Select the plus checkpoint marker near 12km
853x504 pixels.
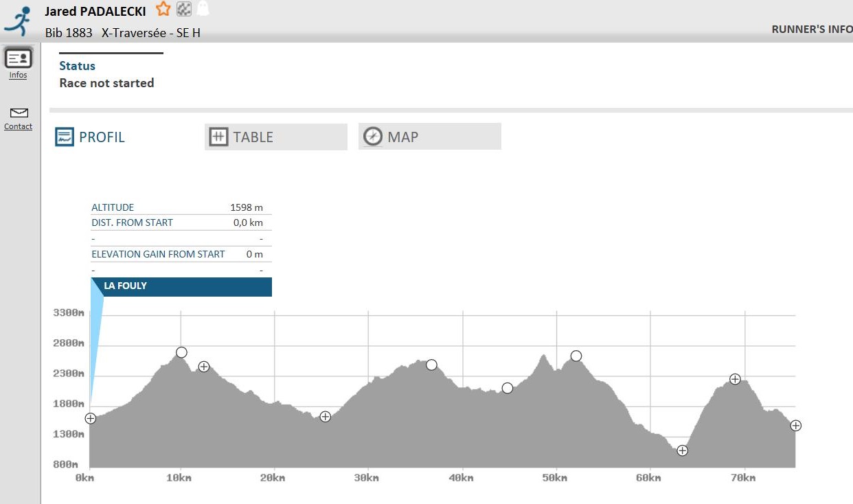[203, 367]
